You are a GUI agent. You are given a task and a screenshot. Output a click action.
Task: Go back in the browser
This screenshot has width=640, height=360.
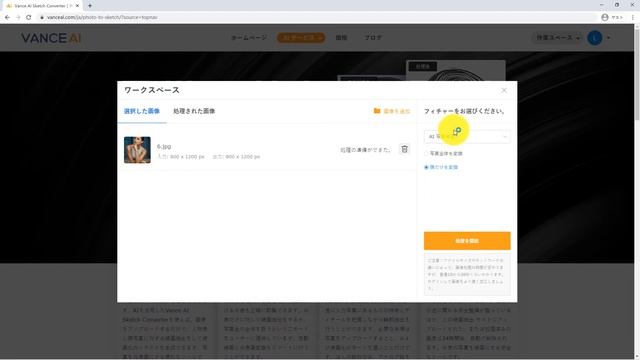7,17
